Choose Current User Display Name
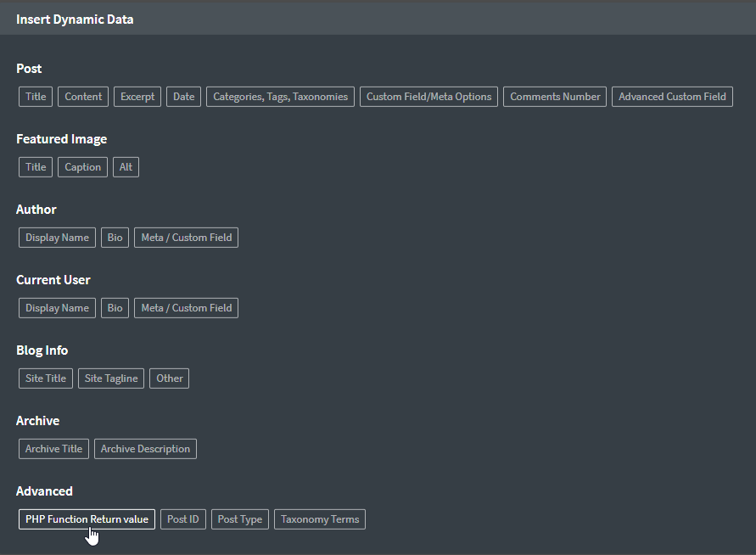Image resolution: width=756 pixels, height=555 pixels. (x=57, y=308)
